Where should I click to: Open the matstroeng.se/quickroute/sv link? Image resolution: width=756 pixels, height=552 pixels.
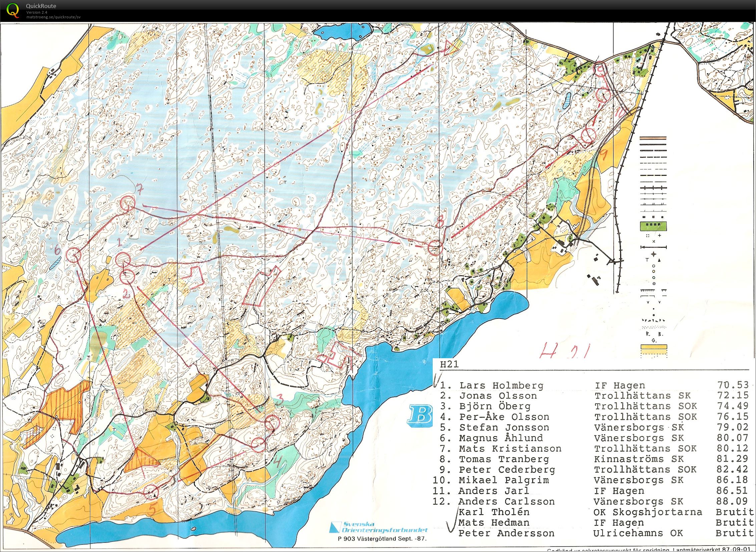click(x=53, y=17)
